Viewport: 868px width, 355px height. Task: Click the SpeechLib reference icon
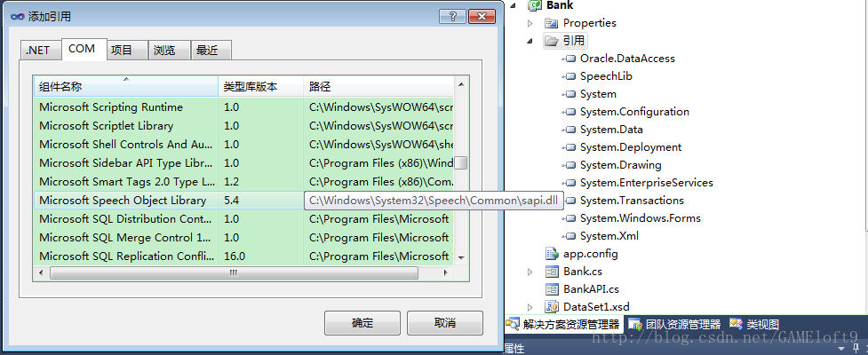[569, 76]
